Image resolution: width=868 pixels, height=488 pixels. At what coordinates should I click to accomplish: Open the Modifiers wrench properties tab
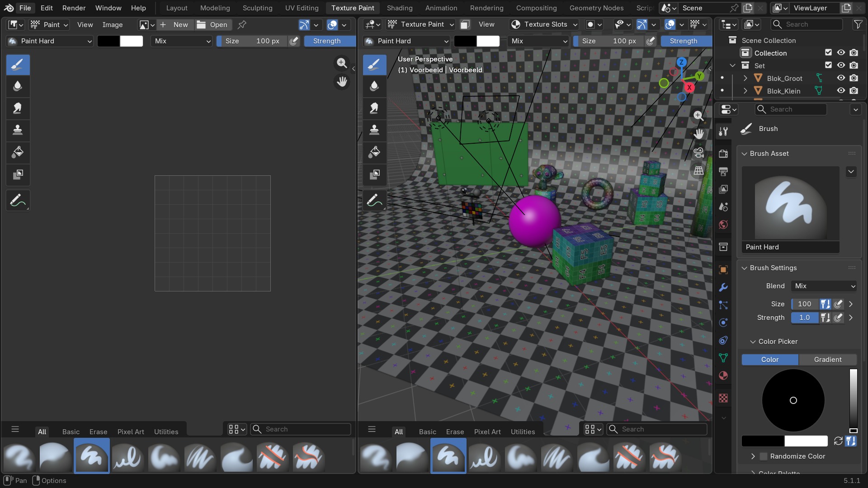click(723, 287)
